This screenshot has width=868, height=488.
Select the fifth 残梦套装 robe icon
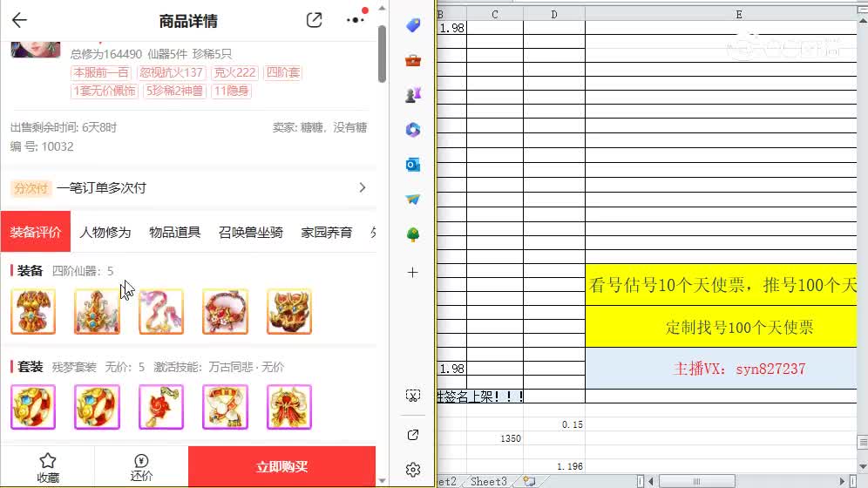click(289, 407)
